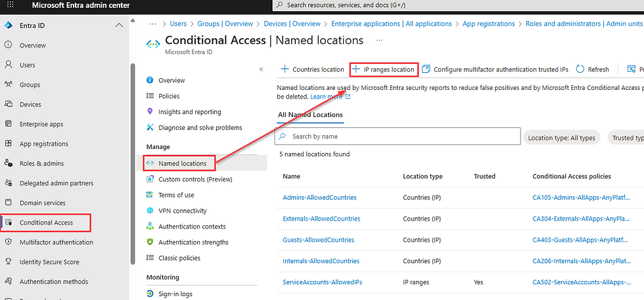Open the Learn more link

pos(330,97)
